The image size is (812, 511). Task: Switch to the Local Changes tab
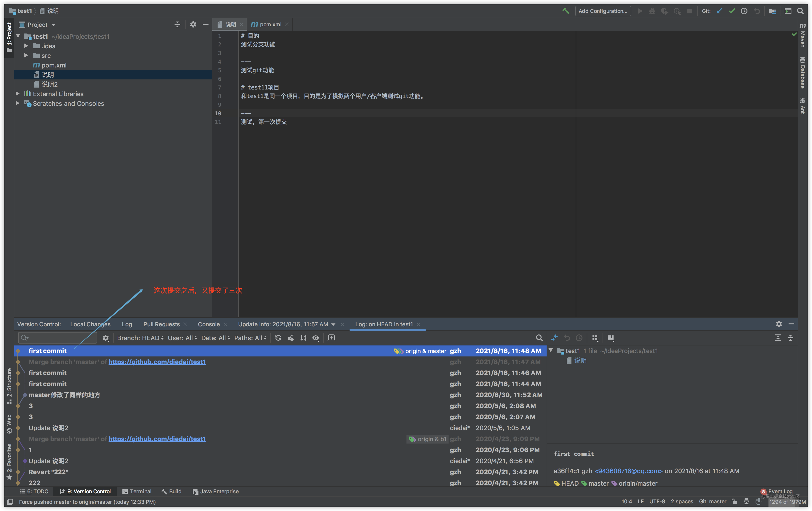click(90, 324)
